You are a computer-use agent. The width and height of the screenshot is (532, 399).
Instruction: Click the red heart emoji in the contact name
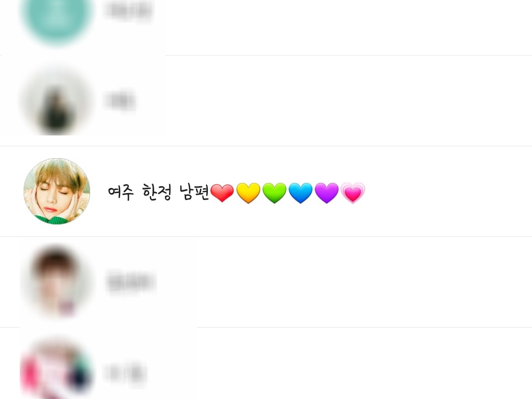222,193
